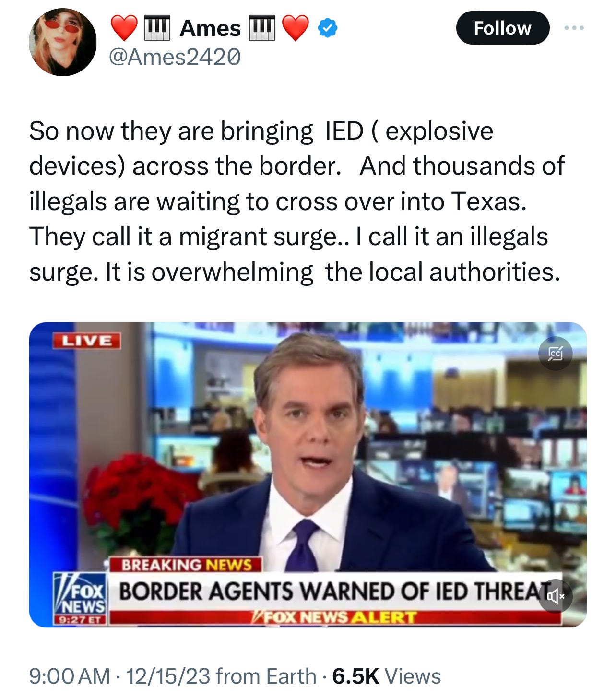Open the Ames display name link
616x698 pixels.
[x=210, y=28]
